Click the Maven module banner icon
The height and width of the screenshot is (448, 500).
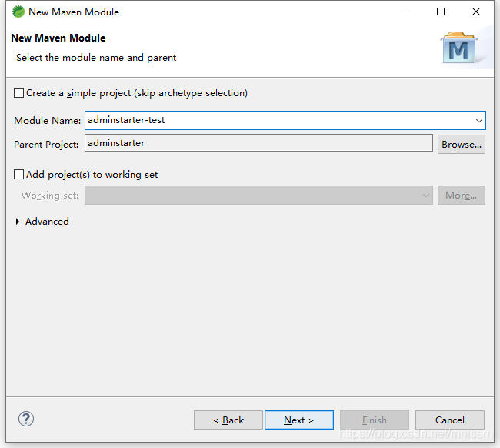tap(459, 48)
